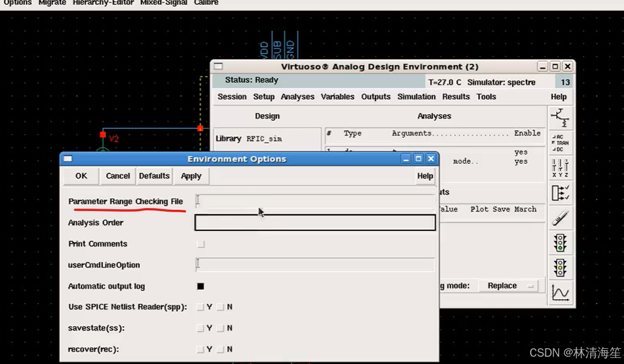624x364 pixels.
Task: Open the Session menu in ADE
Action: (232, 97)
